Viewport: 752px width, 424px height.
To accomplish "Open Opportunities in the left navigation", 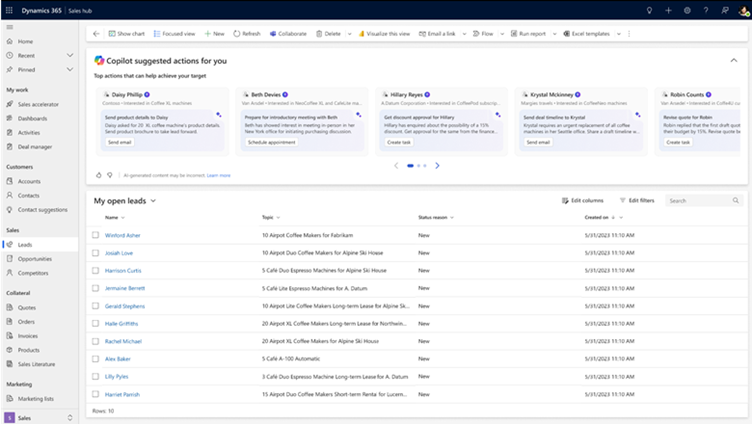I will point(35,258).
